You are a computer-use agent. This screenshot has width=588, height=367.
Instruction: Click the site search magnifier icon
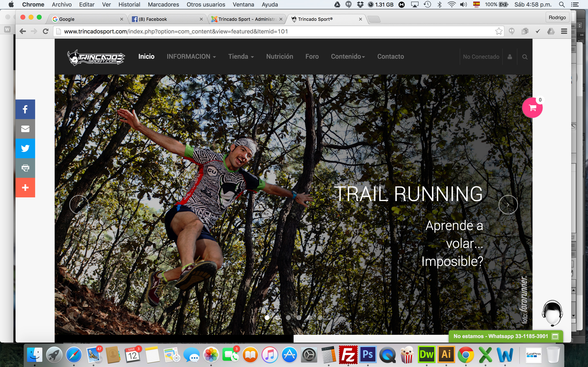(x=525, y=57)
